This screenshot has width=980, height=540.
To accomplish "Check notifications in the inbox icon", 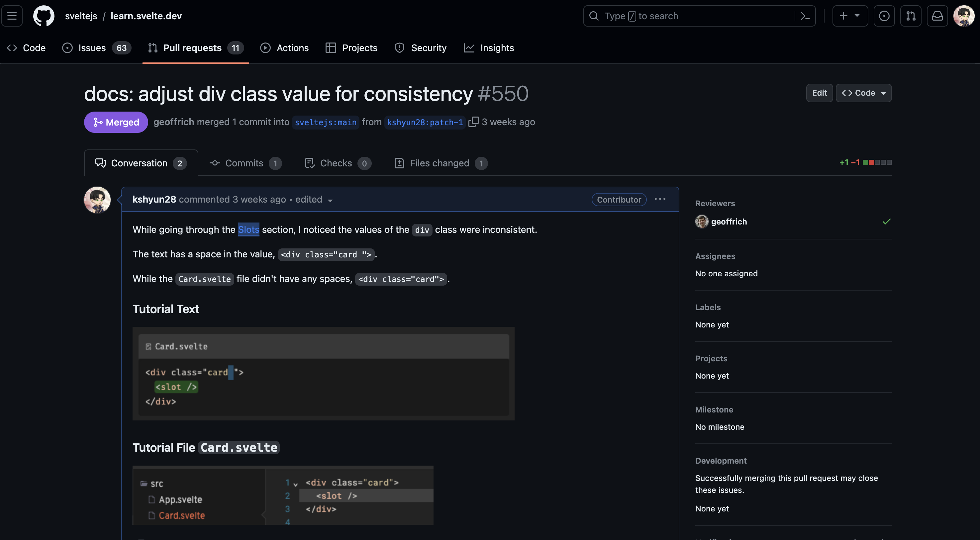I will (937, 16).
